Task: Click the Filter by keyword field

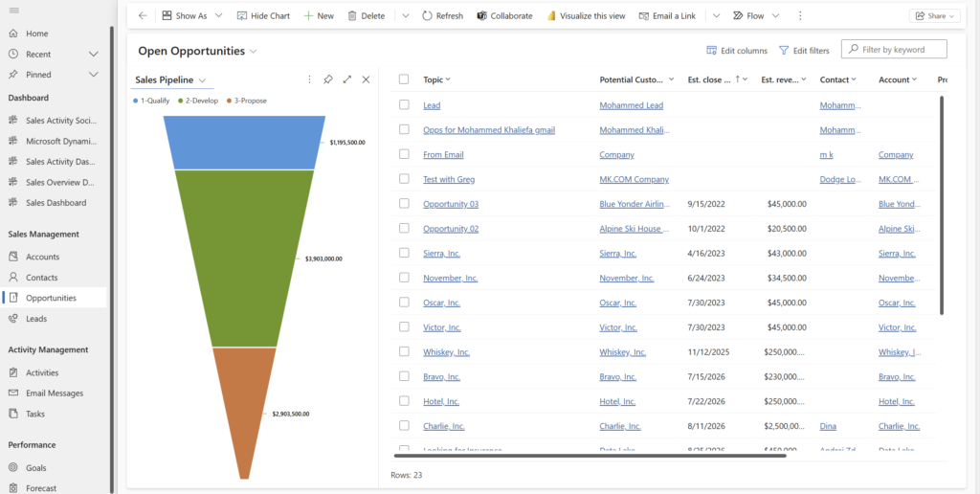Action: pos(894,49)
